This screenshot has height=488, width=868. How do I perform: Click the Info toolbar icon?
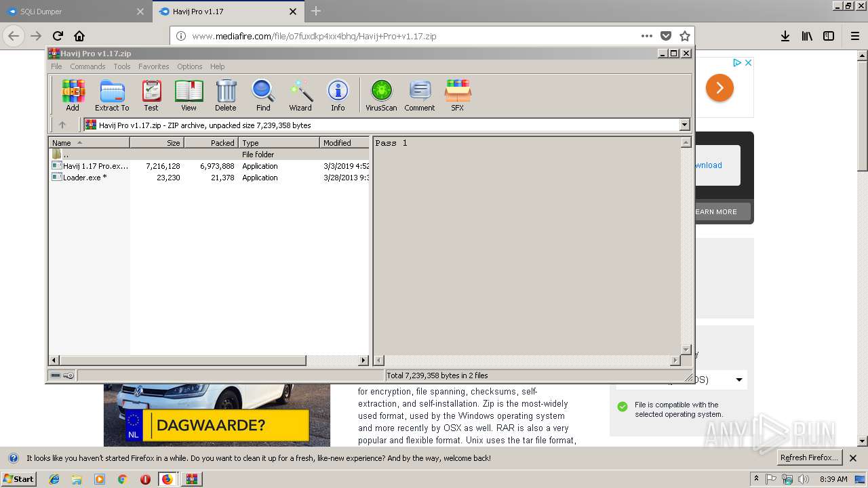click(338, 96)
